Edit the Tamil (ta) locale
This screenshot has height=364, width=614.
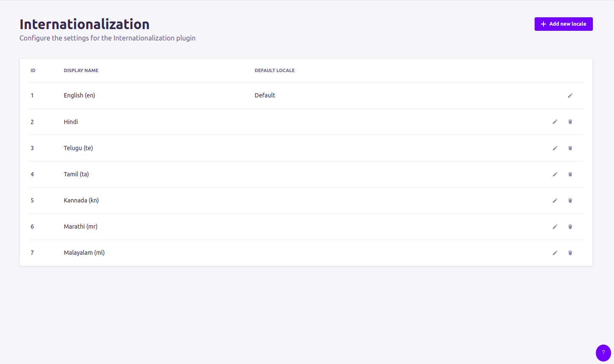[x=555, y=174]
